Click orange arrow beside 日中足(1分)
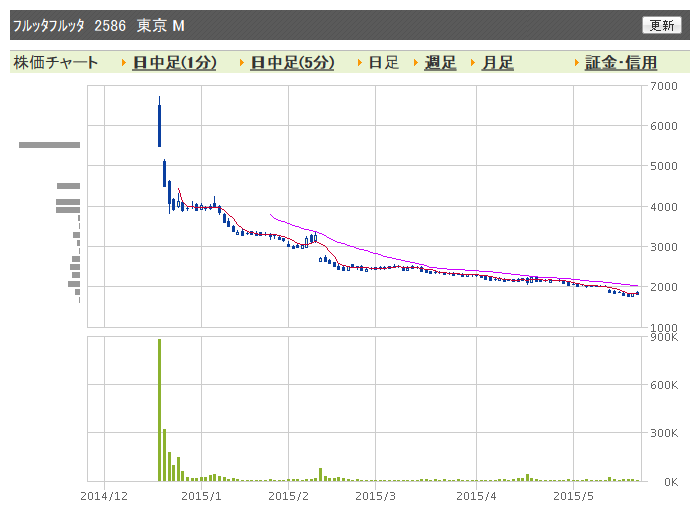This screenshot has height=525, width=699. 124,63
